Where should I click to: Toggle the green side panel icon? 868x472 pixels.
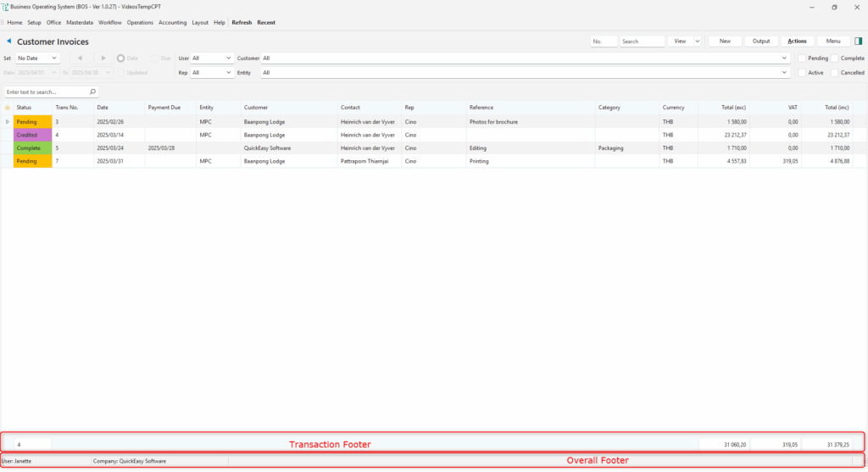click(858, 41)
